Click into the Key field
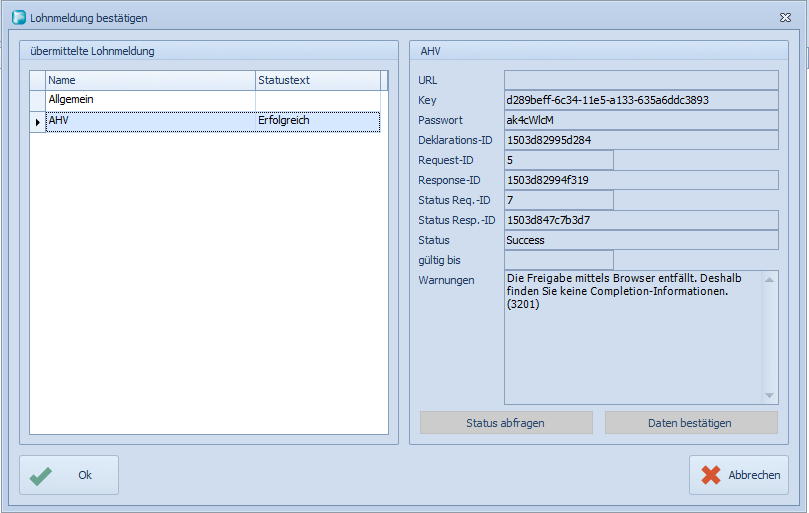 640,100
